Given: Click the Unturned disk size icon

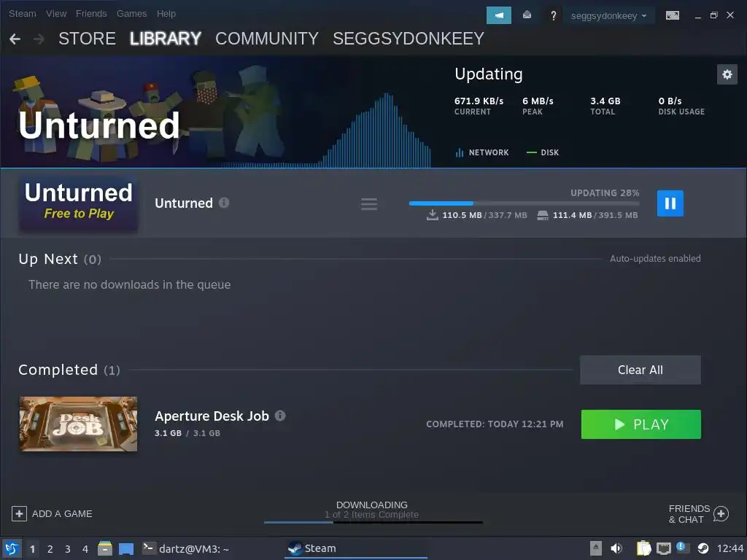Looking at the screenshot, I should point(543,215).
